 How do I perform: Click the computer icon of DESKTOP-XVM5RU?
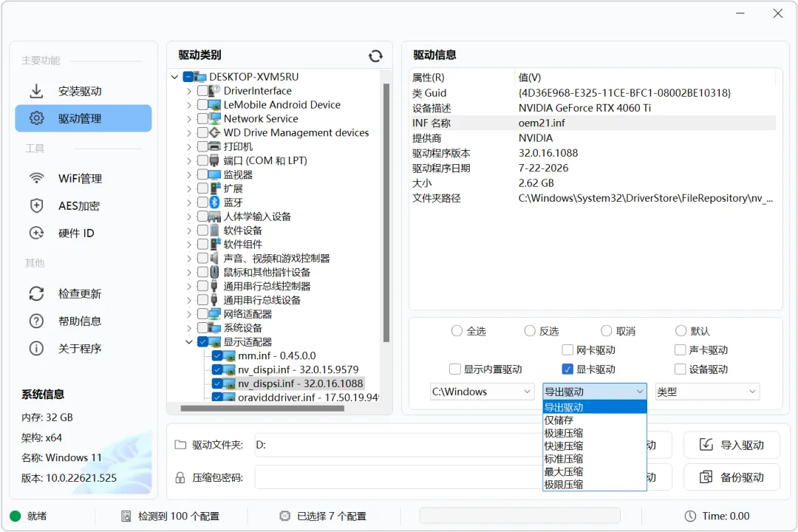point(200,77)
